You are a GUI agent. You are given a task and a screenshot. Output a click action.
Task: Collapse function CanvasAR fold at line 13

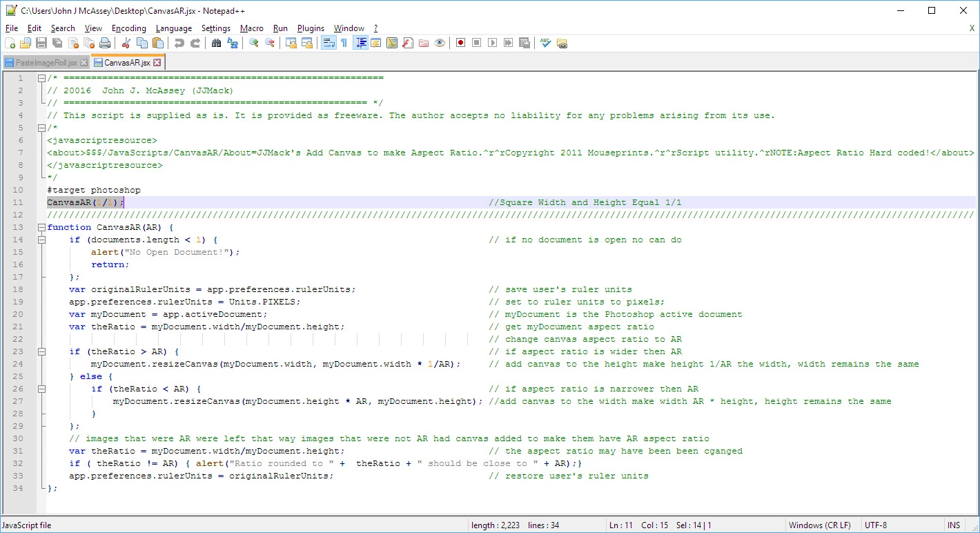[x=41, y=227]
